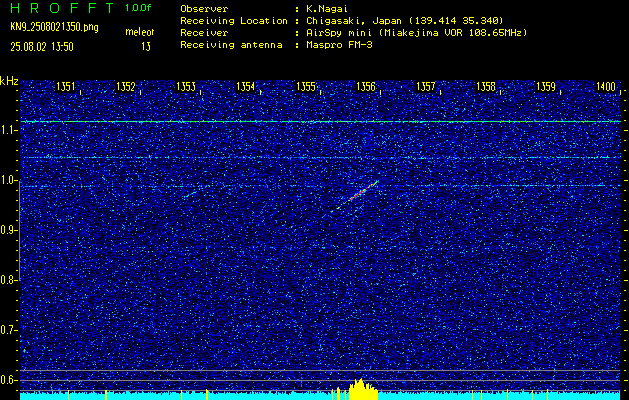Click the location 'Chigasaki, Japan' text
629x400 pixels.
(354, 21)
